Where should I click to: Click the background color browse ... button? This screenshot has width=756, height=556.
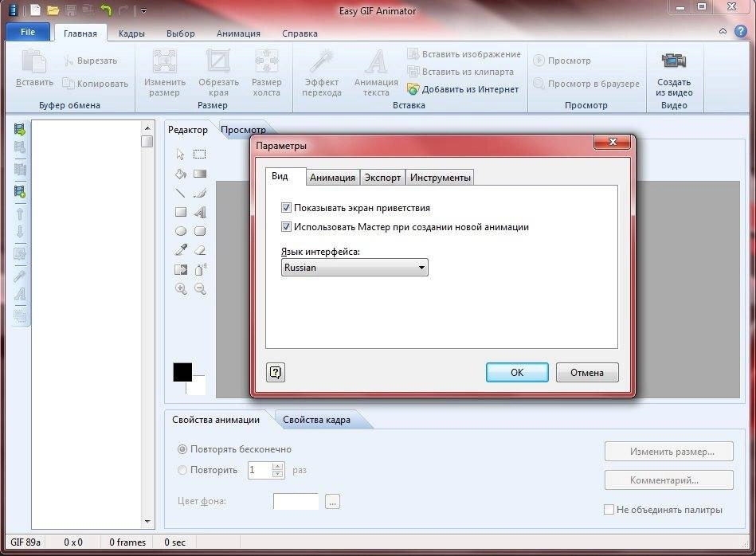point(332,502)
